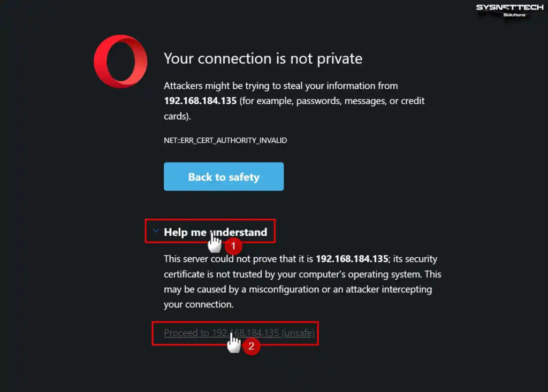The width and height of the screenshot is (548, 392).
Task: Click the Back to safety button
Action: [224, 176]
